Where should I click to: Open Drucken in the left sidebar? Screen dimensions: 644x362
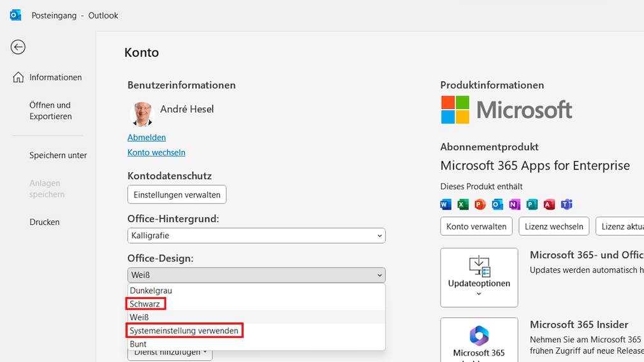45,222
